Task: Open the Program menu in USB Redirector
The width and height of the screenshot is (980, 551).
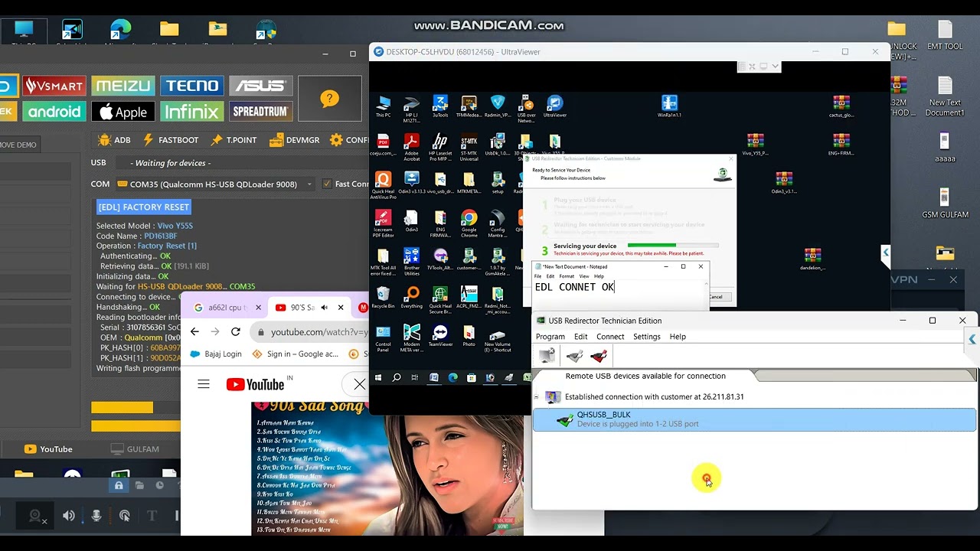Action: point(550,337)
